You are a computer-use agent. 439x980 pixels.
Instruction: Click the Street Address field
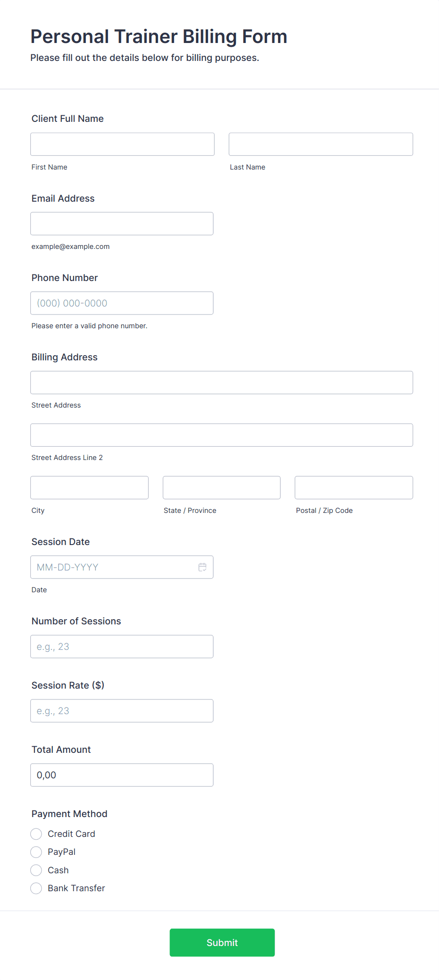point(221,383)
